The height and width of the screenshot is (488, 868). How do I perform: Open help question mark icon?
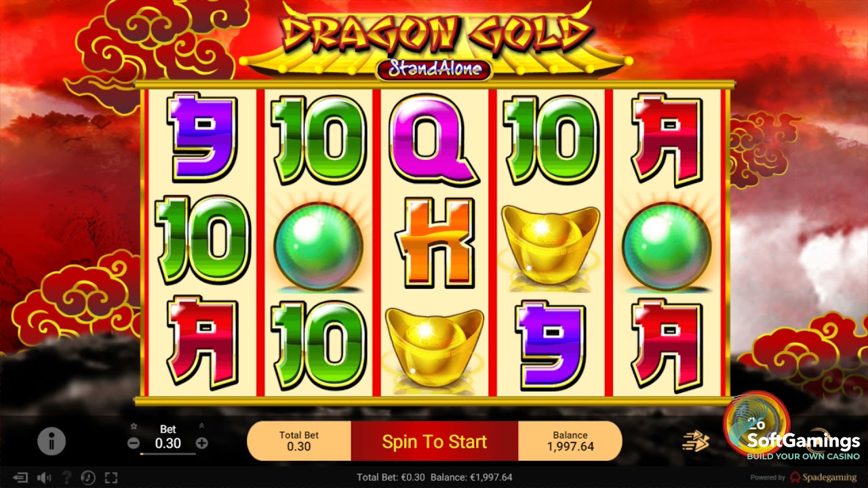66,478
